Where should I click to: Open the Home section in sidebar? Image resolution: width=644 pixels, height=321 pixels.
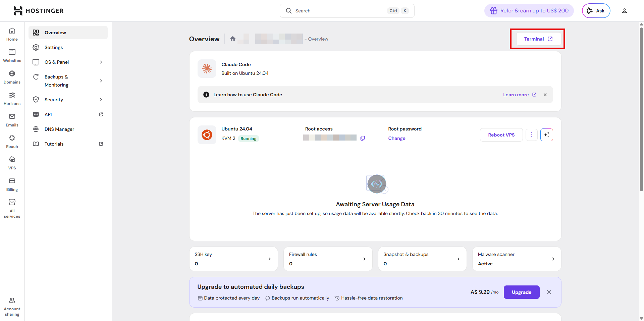coord(12,34)
